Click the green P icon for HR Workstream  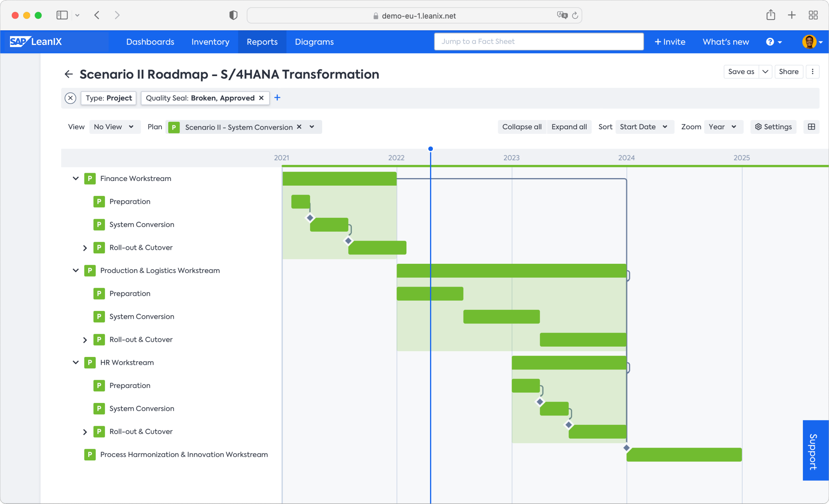90,363
